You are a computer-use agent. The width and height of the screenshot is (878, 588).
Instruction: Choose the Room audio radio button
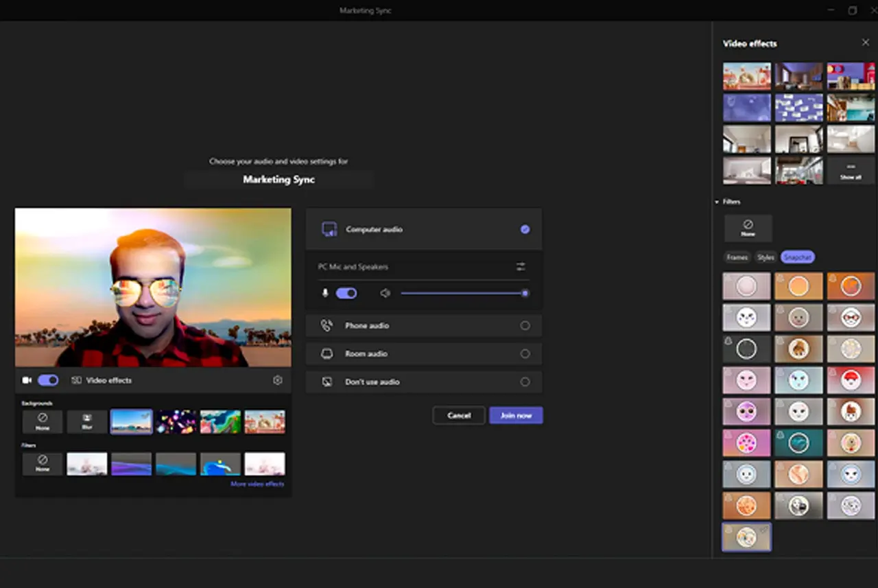point(525,354)
